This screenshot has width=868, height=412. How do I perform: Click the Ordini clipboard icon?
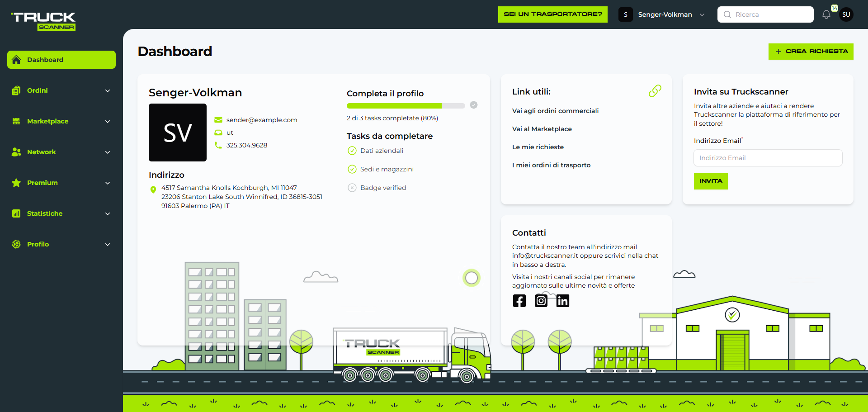click(x=16, y=90)
